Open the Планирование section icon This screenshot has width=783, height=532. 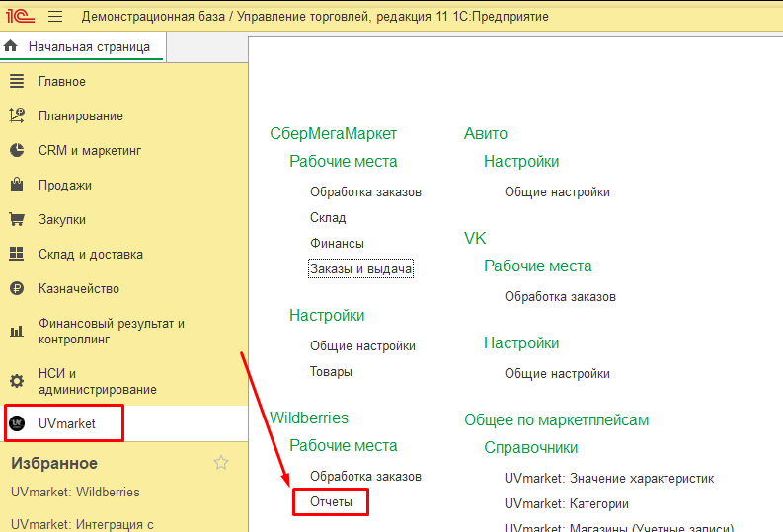(x=17, y=115)
